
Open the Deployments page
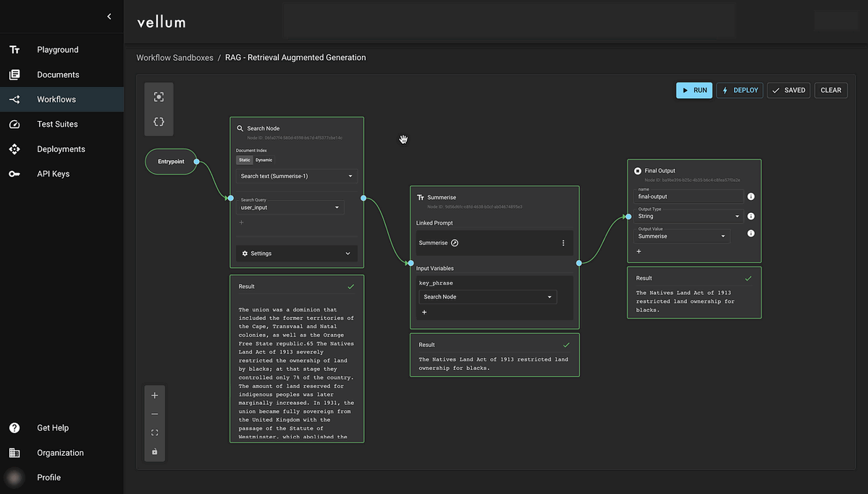(x=62, y=149)
